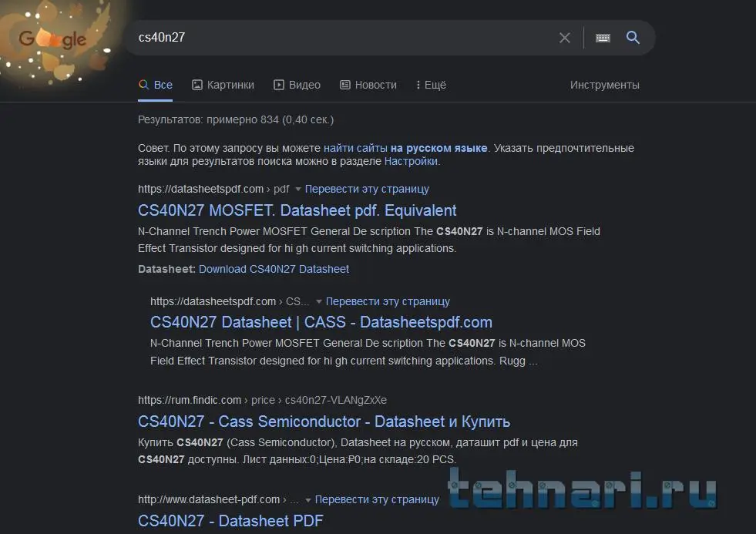This screenshot has width=756, height=534.
Task: Click the magnifier search button
Action: [x=633, y=38]
